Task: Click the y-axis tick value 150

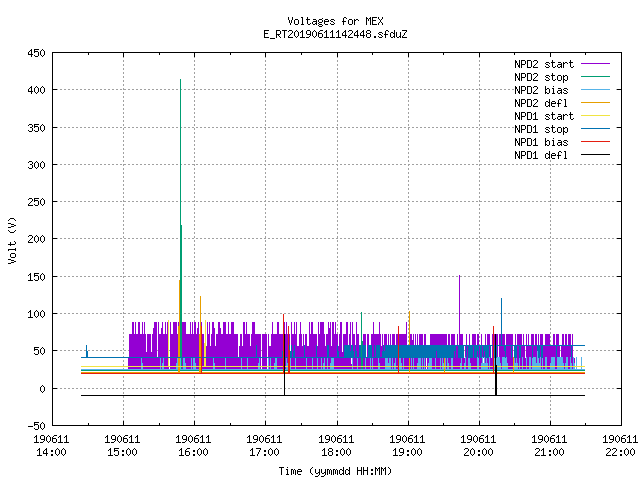Action: click(x=36, y=277)
